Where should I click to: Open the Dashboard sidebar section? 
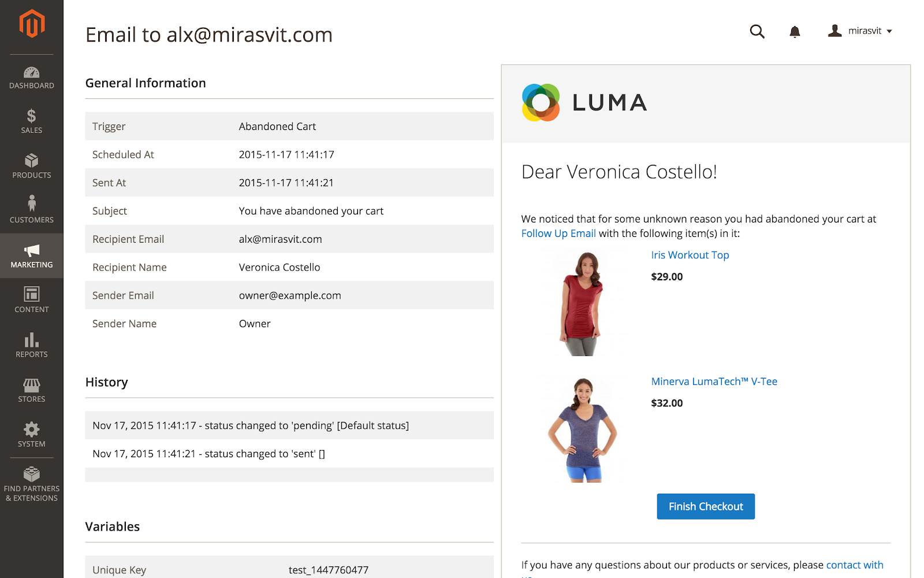coord(32,78)
